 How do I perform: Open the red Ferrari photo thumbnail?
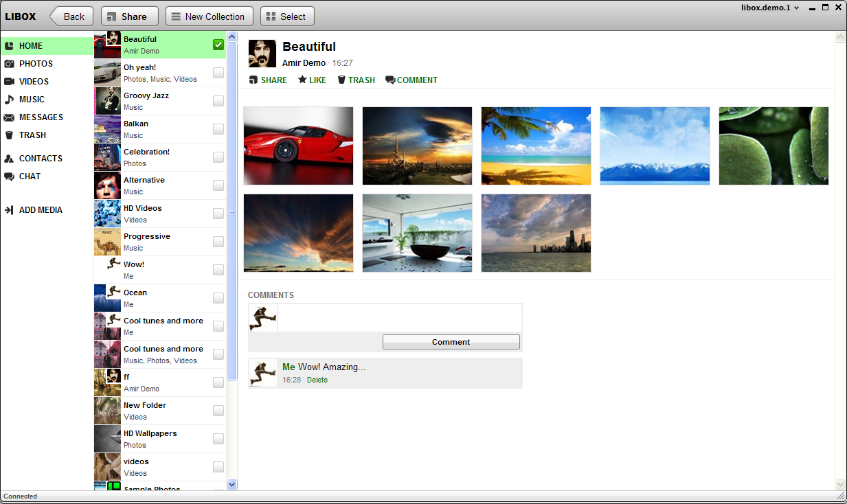point(298,146)
